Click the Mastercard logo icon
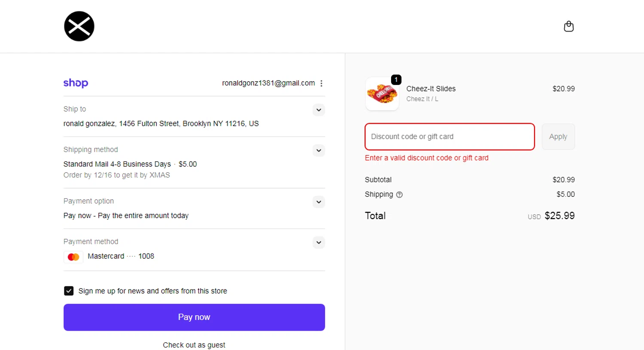The image size is (644, 350). (x=73, y=257)
